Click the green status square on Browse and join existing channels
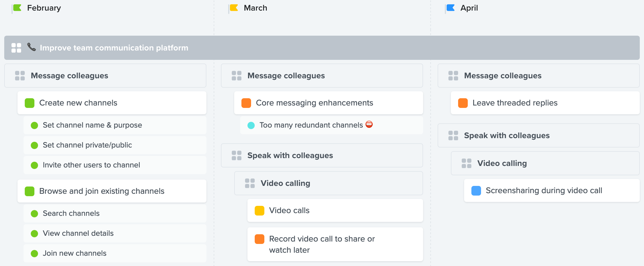The image size is (644, 266). 30,191
